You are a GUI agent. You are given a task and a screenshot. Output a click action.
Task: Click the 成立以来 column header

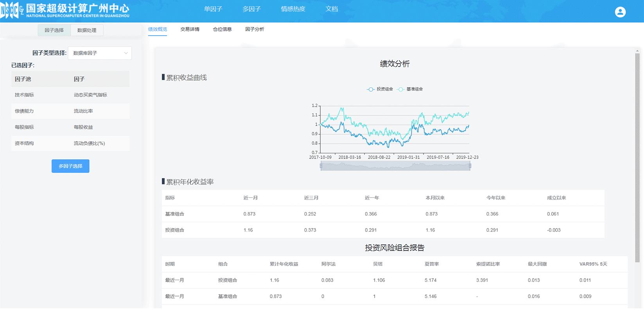coord(556,198)
